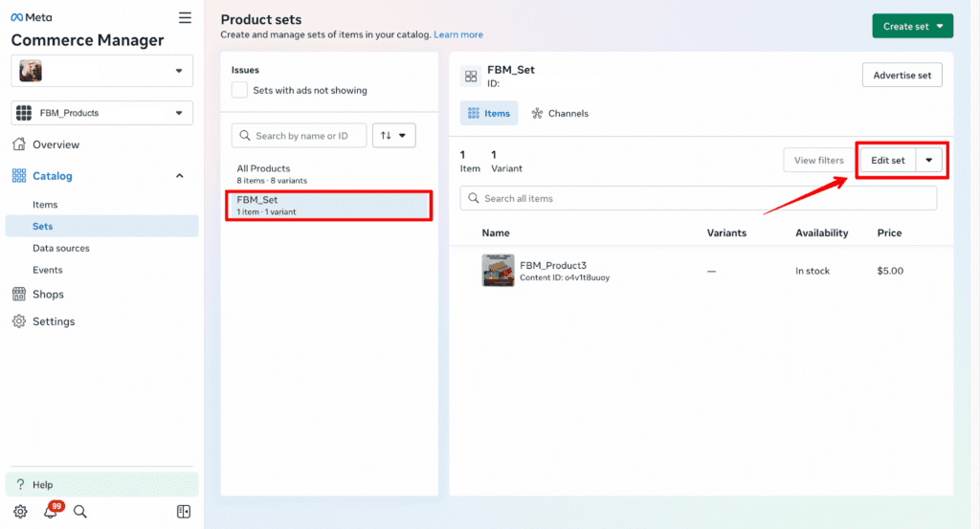The image size is (980, 529).
Task: Click the Help question mark icon
Action: (x=21, y=484)
